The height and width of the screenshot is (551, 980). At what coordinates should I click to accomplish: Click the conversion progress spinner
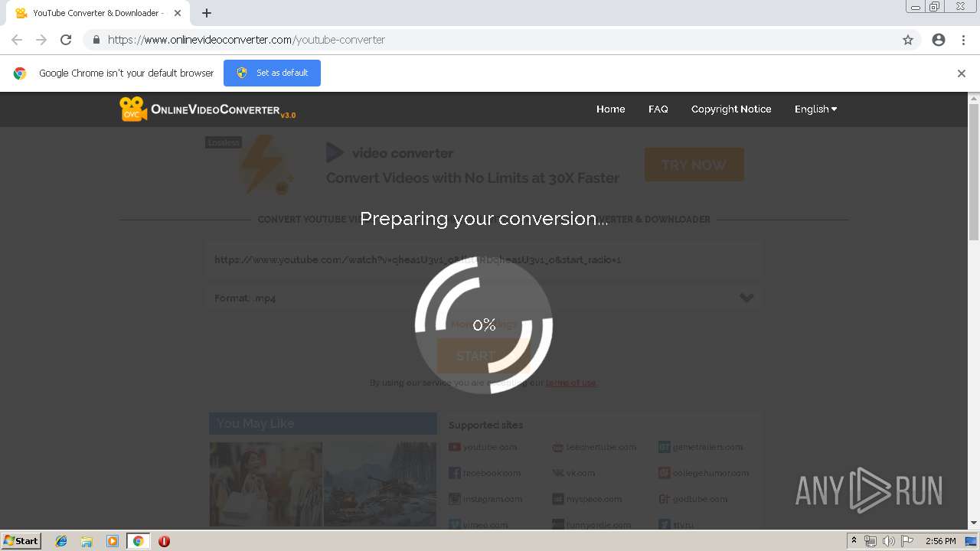tap(484, 325)
